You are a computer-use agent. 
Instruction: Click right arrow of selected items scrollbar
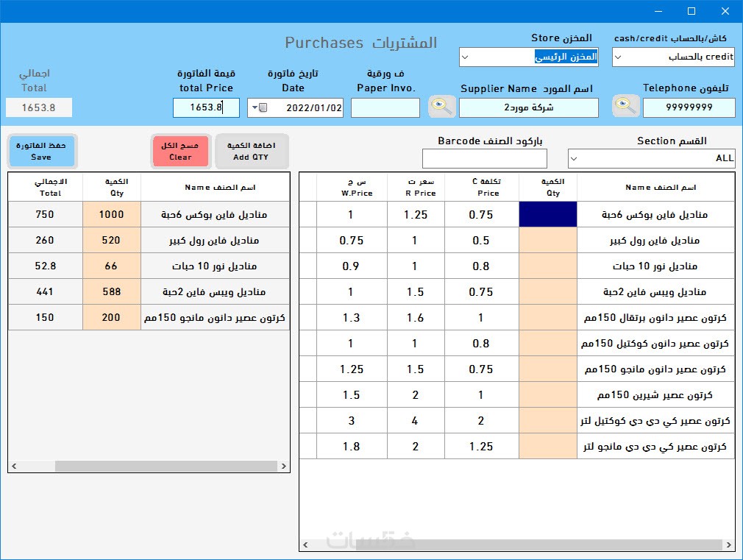click(x=284, y=466)
